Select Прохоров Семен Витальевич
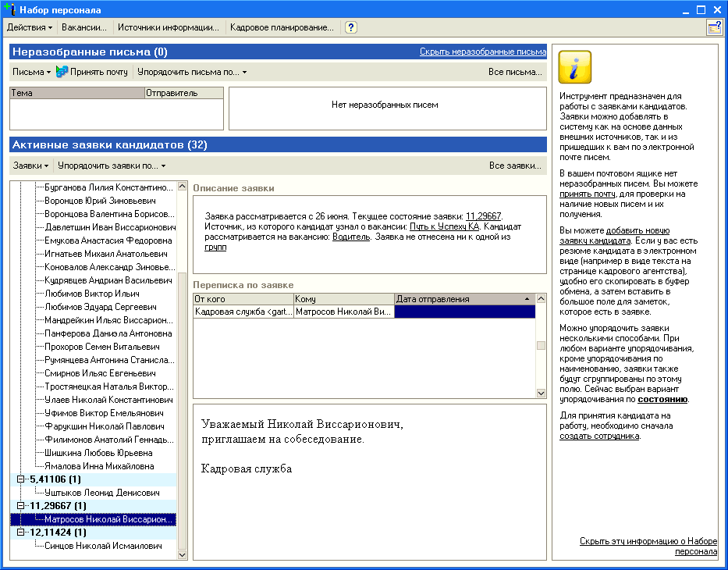 [x=102, y=347]
